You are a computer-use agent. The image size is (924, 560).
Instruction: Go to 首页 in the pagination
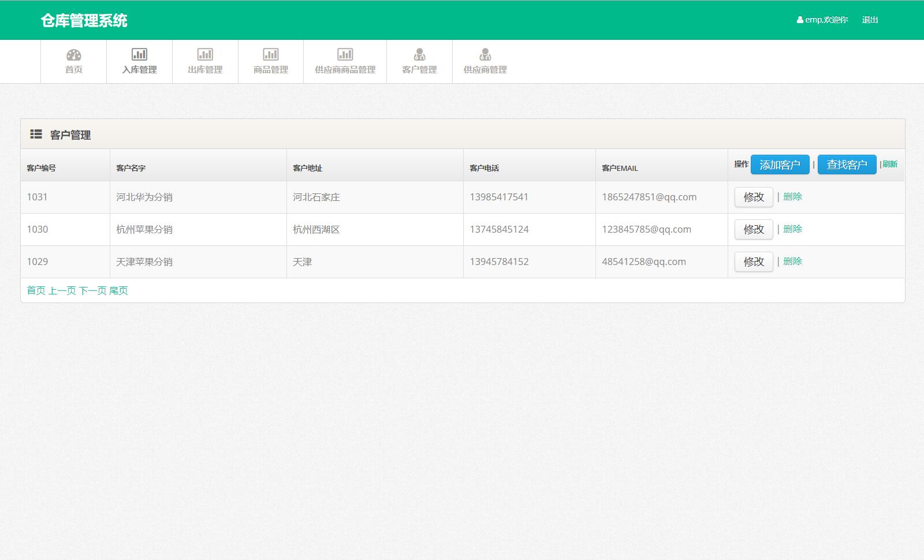point(36,290)
